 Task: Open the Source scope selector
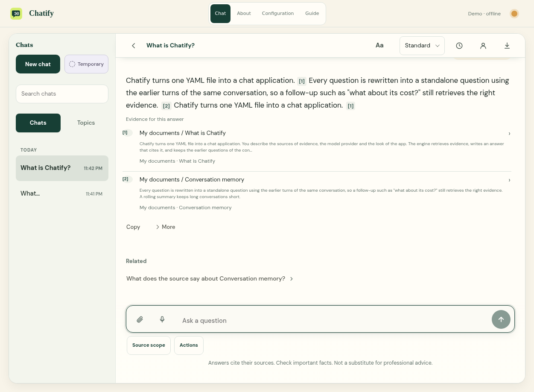coord(149,345)
